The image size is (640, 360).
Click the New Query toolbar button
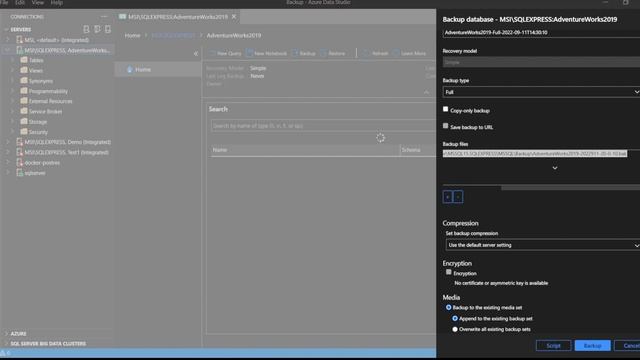coord(225,53)
